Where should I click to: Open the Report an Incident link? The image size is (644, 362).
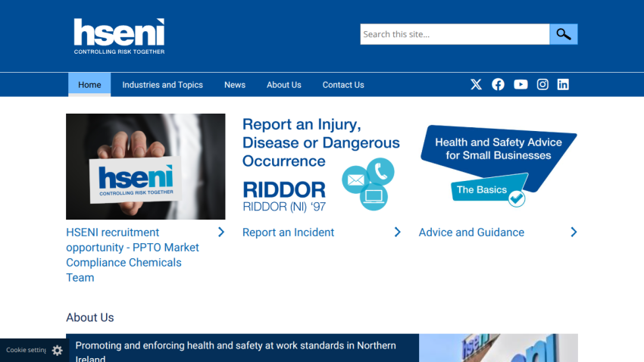[x=289, y=232]
